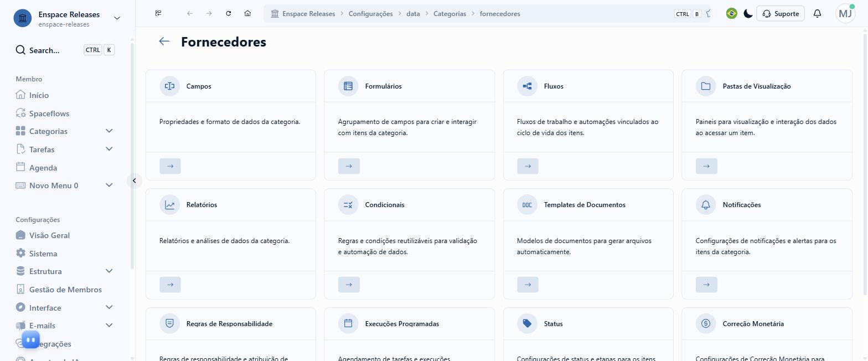The width and height of the screenshot is (868, 361).
Task: Open Notificações with its arrow button
Action: click(x=706, y=285)
